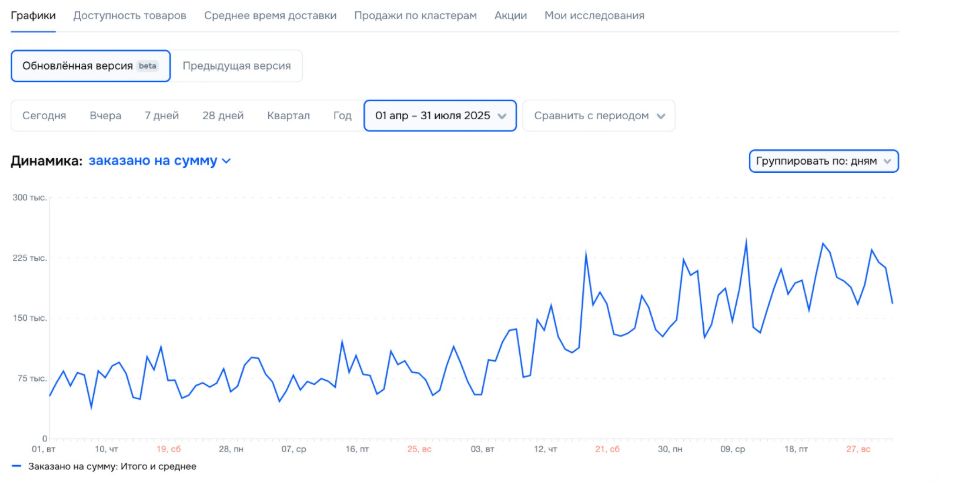This screenshot has width=964, height=491.
Task: Click the blue legend line marker
Action: pos(16,467)
